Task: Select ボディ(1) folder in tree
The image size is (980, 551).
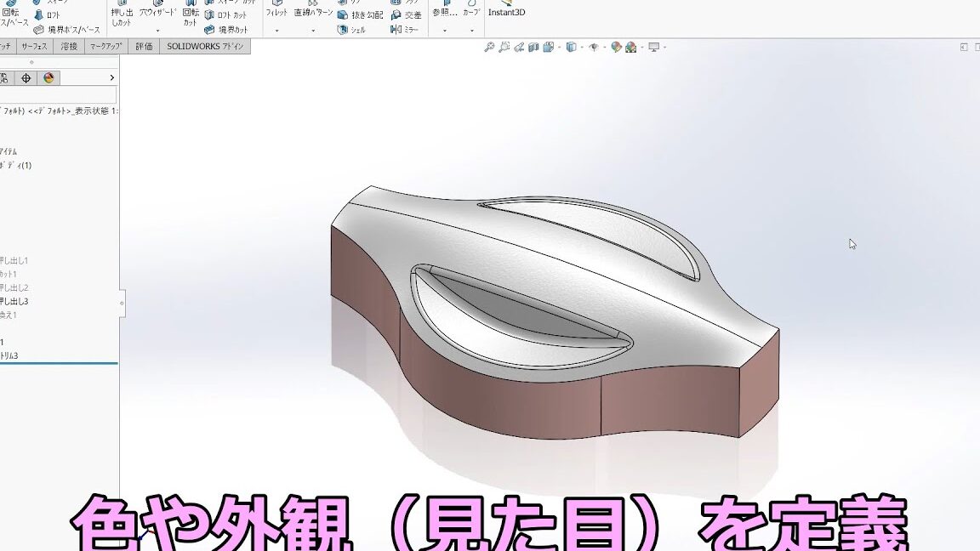Action: (15, 165)
